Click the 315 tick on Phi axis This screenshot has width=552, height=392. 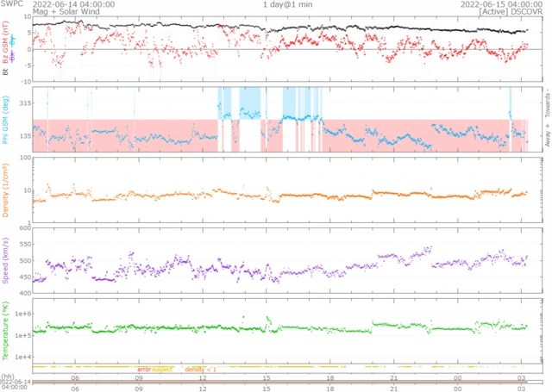pyautogui.click(x=25, y=103)
